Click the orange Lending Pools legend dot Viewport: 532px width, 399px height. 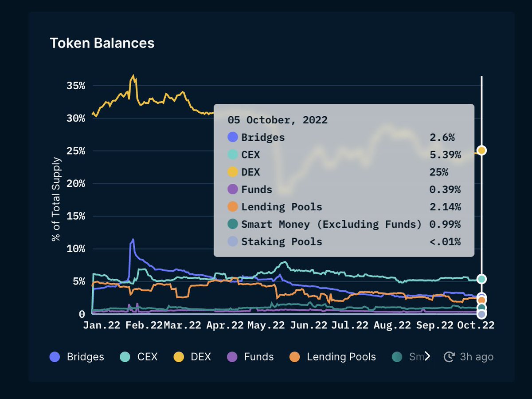coord(294,356)
